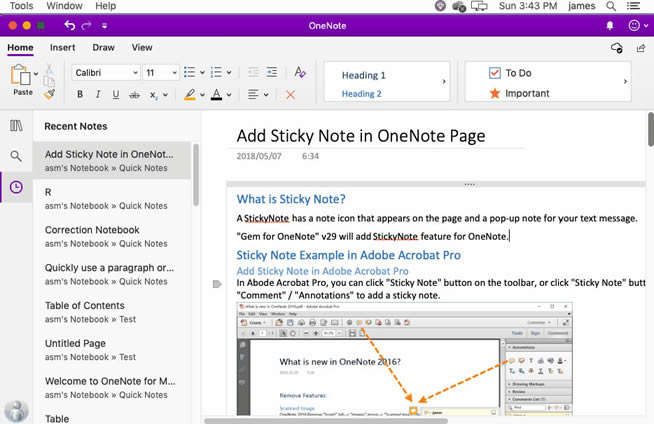This screenshot has width=654, height=424.
Task: Open the font size 11 dropdown
Action: pyautogui.click(x=160, y=73)
